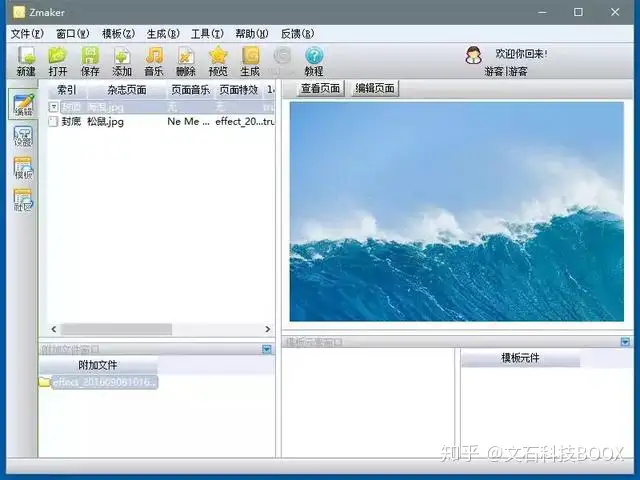Click the page list horizontal scrollbar right arrow
This screenshot has height=480, width=640.
pos(268,329)
